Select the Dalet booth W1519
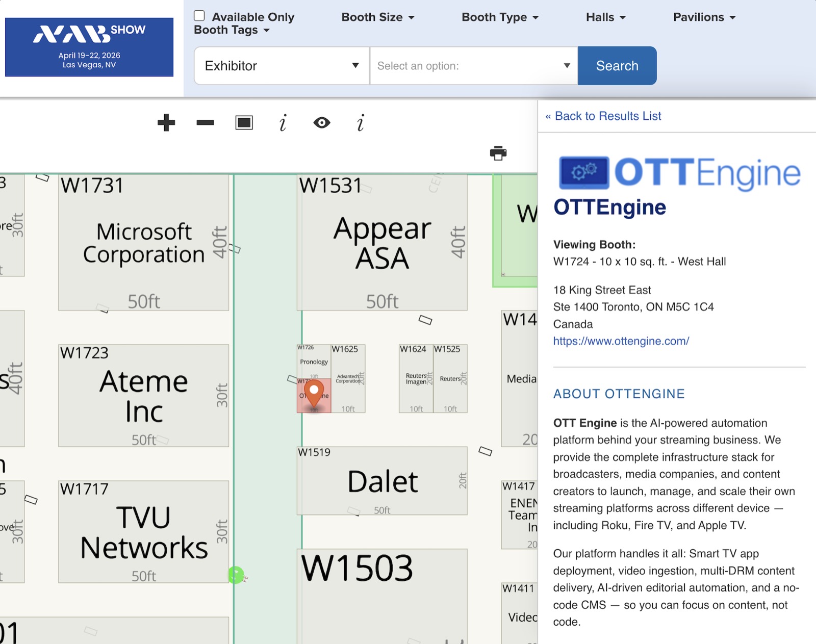Screen dimensions: 816x644 382,481
